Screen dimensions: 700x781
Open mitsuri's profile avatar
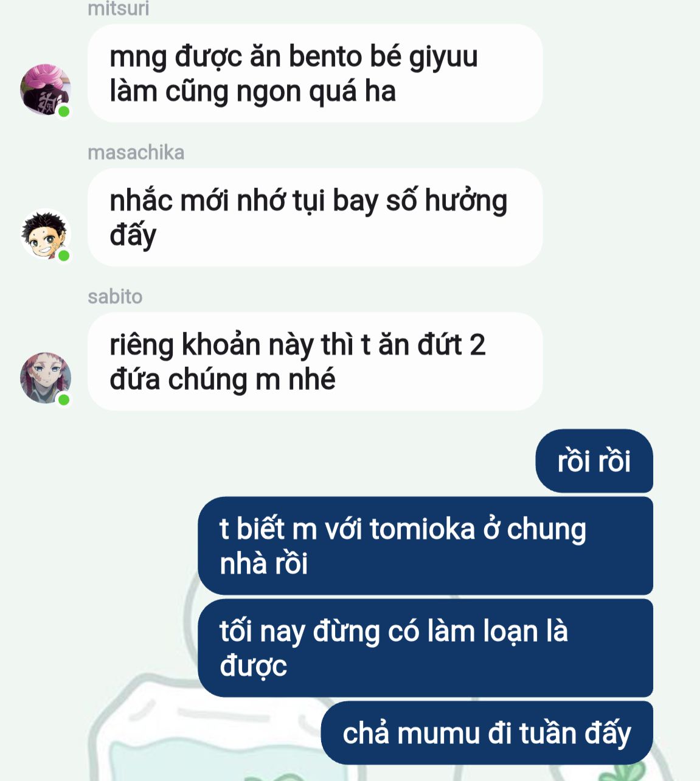[x=46, y=89]
